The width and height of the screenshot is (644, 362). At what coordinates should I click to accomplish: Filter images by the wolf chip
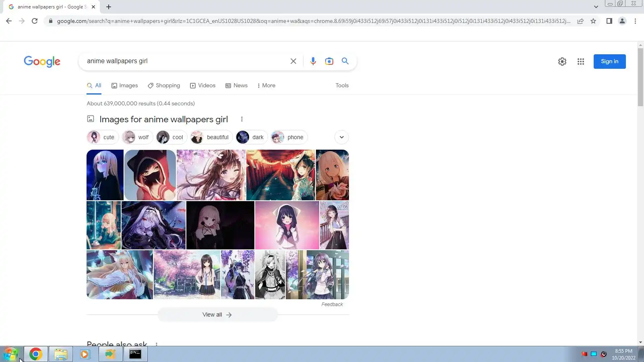click(137, 137)
